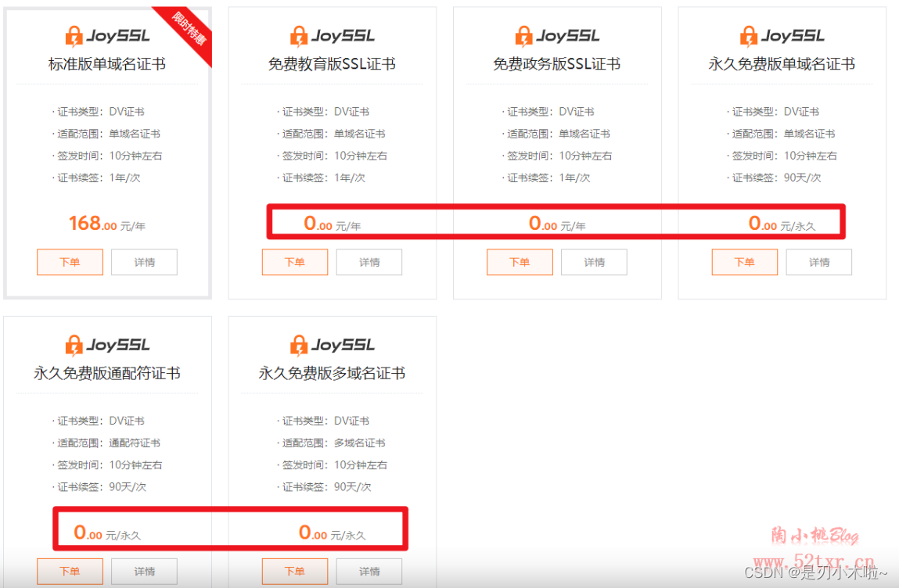Click JoySSL logo on 永久免费版多域名证书 card

point(332,346)
